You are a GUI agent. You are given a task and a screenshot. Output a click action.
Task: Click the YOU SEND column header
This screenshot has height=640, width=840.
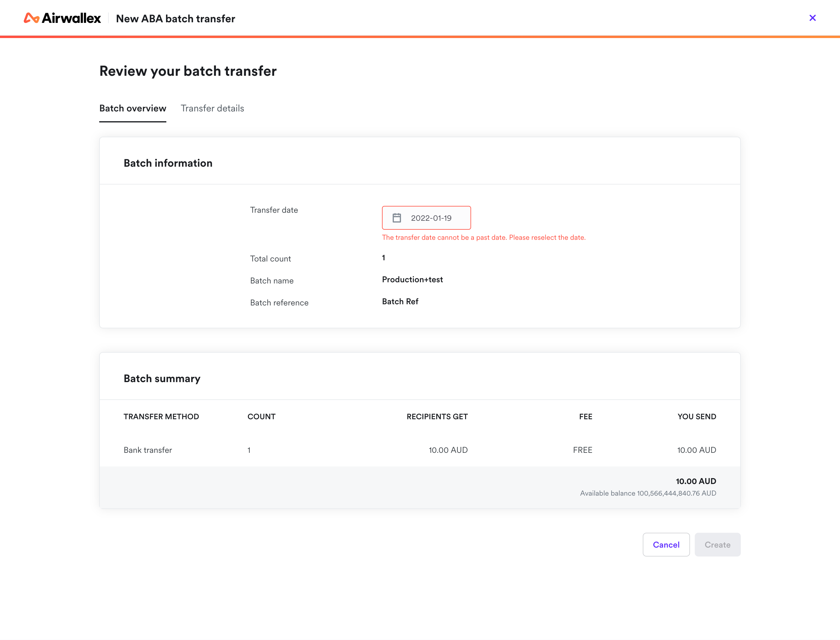(697, 417)
